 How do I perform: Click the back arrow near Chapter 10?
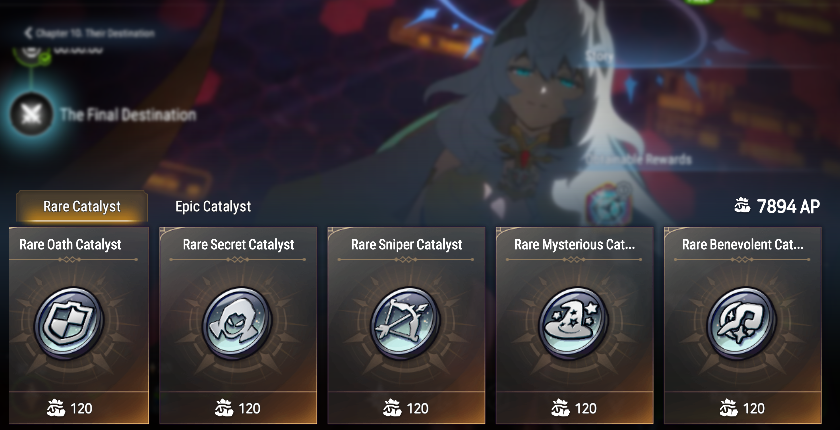coord(28,33)
